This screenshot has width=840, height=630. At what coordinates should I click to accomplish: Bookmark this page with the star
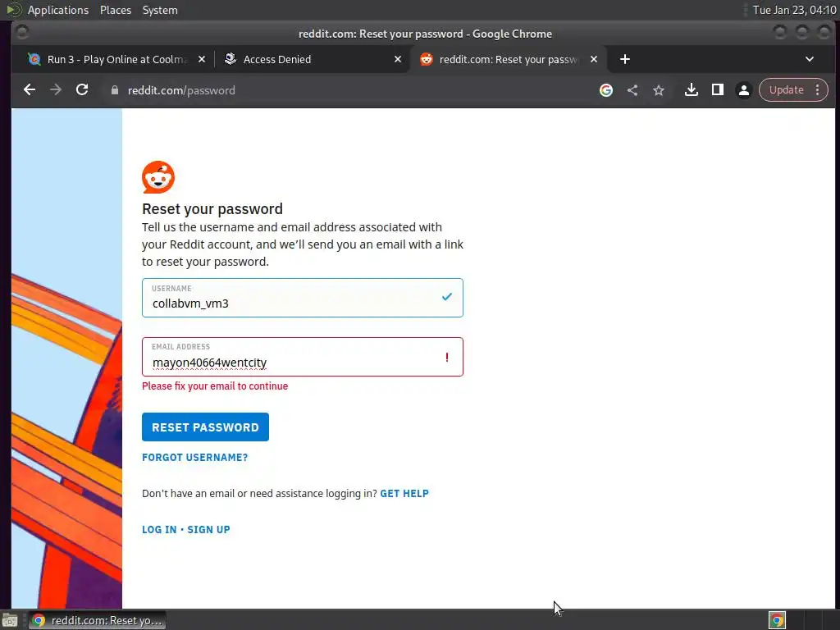click(659, 90)
